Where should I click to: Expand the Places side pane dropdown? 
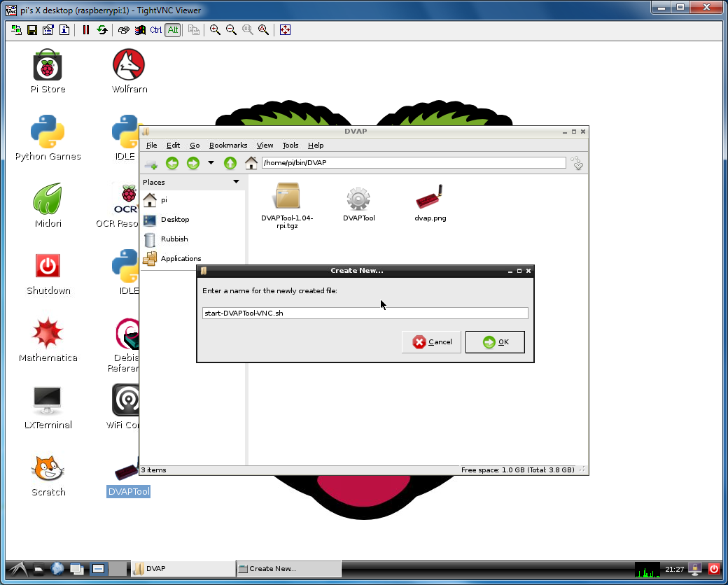pos(236,181)
